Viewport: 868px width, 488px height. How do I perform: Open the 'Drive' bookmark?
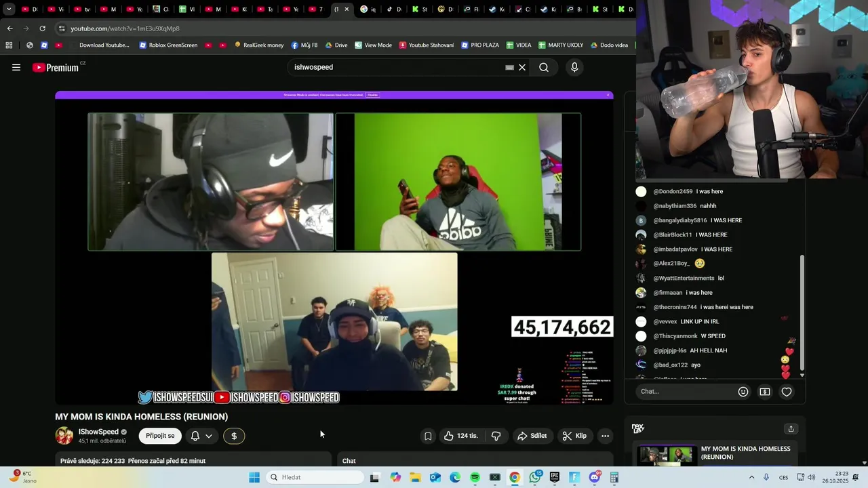pos(336,45)
